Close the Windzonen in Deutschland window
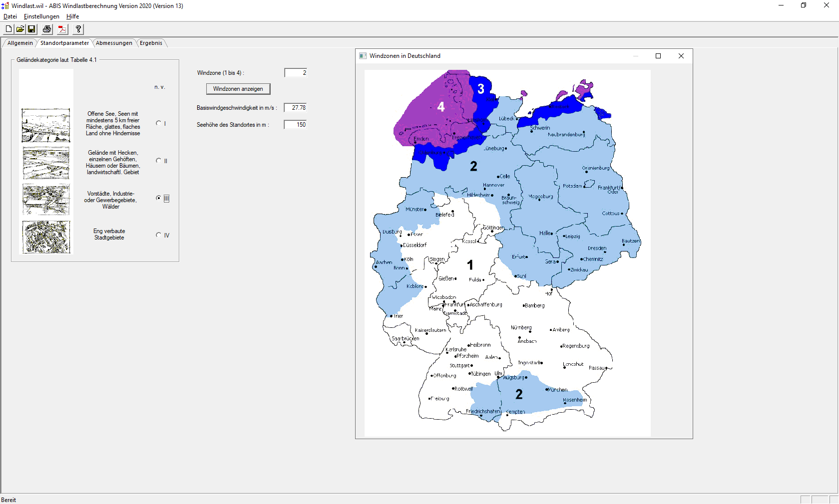 click(681, 56)
